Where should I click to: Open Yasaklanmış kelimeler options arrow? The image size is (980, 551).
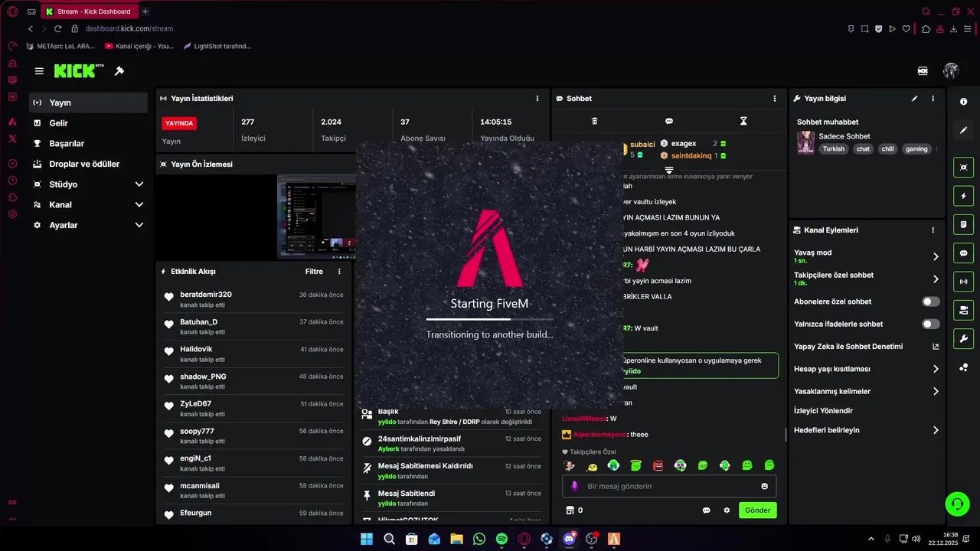point(936,391)
